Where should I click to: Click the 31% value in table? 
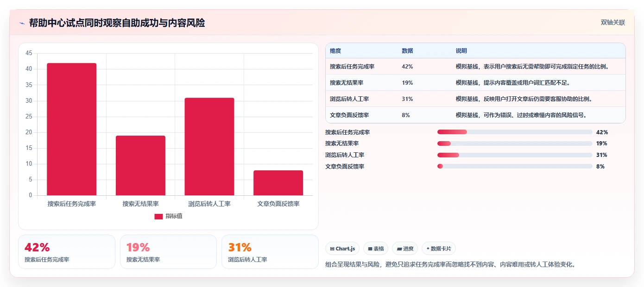tap(408, 99)
